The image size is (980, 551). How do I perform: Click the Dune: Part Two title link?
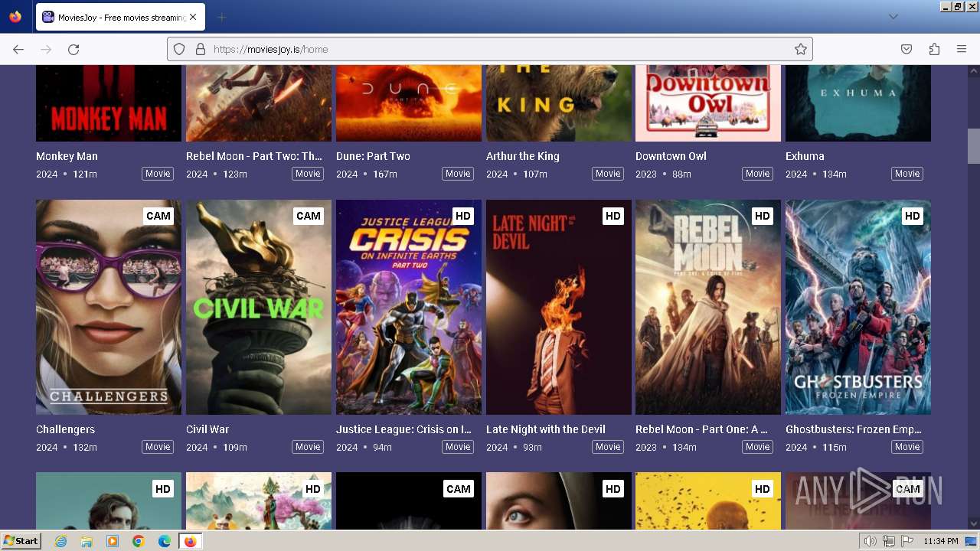coord(373,156)
